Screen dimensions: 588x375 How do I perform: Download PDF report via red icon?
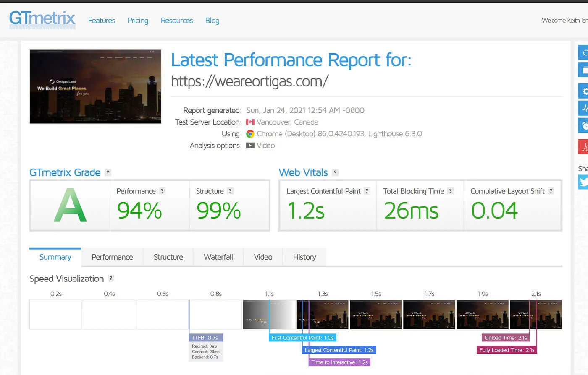click(583, 147)
